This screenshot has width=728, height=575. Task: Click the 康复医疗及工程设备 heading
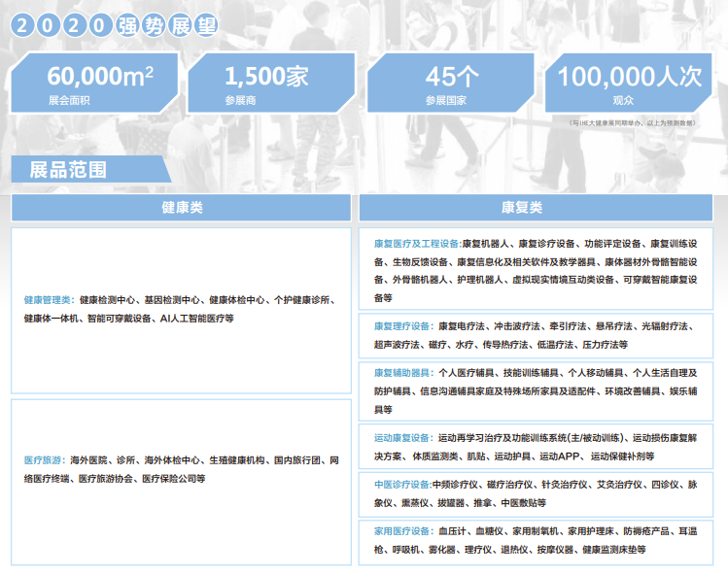pos(418,244)
